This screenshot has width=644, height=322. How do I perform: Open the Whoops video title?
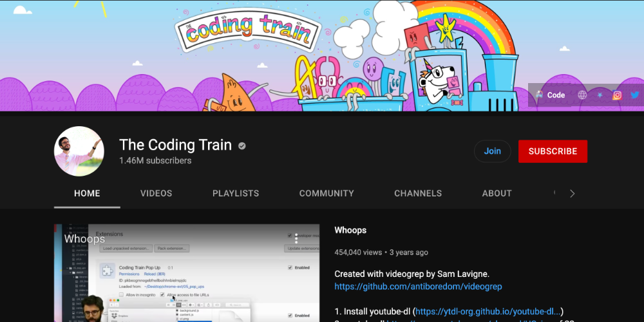click(350, 231)
